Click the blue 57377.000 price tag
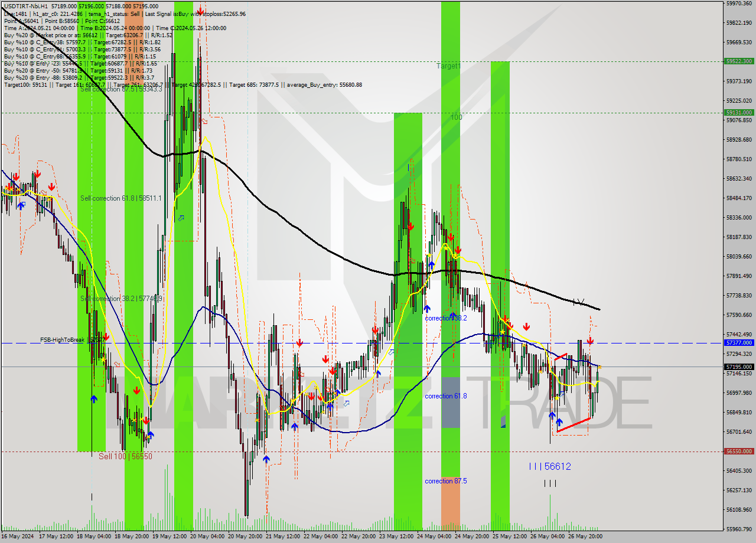 739,342
